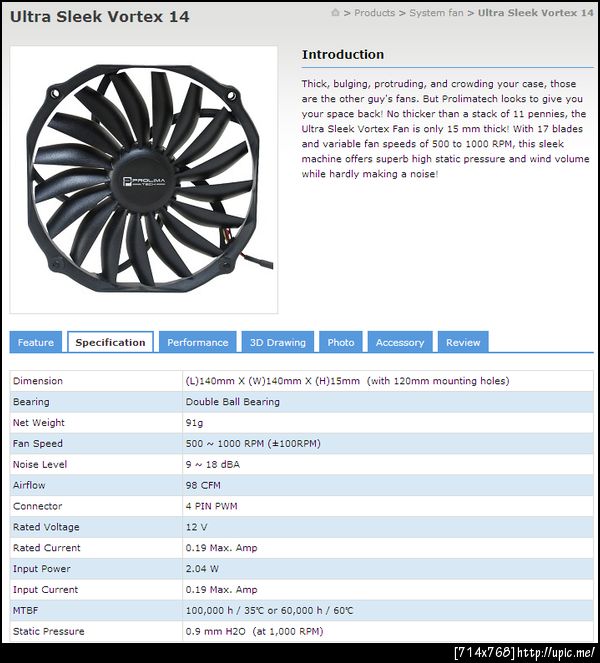Image resolution: width=600 pixels, height=663 pixels.
Task: Click the Rated Current label
Action: pos(47,548)
